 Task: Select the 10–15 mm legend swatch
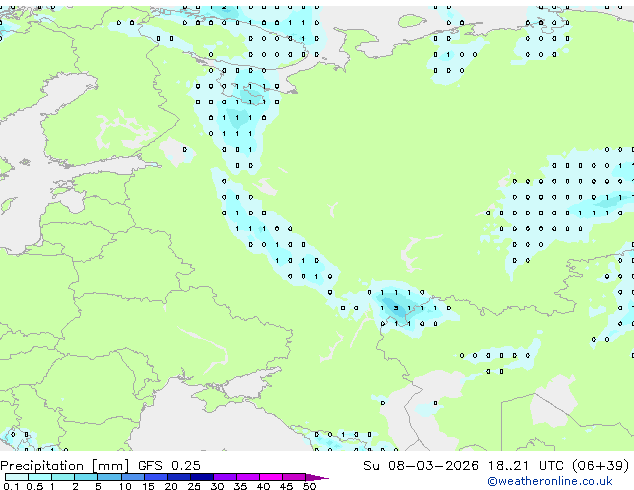[x=132, y=477]
